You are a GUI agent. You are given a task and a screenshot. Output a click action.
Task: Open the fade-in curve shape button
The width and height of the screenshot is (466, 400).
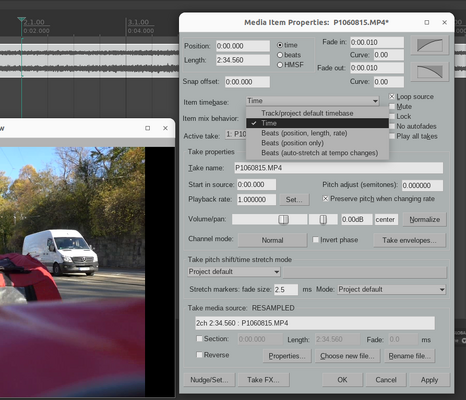pyautogui.click(x=429, y=45)
